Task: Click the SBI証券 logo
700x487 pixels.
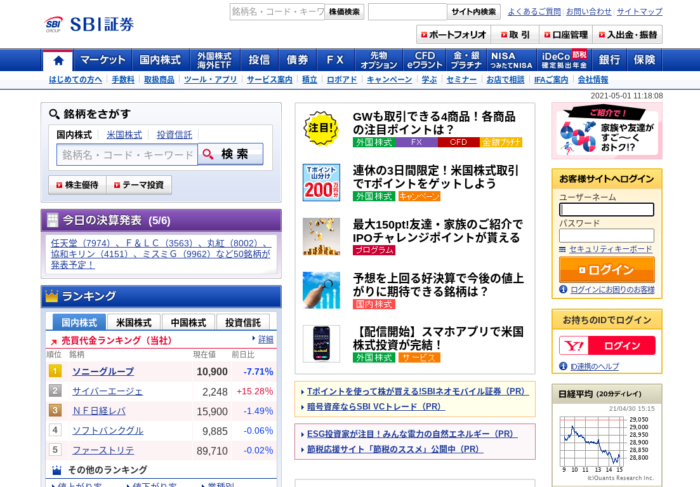Action: pos(89,24)
